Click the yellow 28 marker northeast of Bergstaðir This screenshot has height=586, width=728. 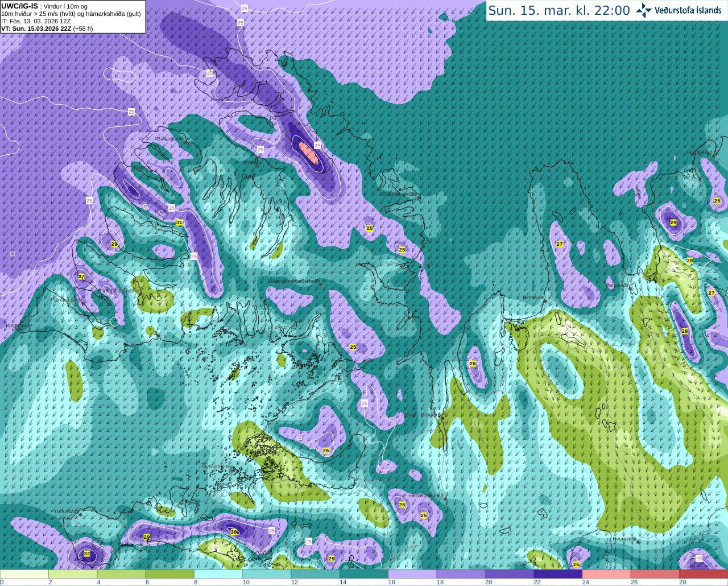pyautogui.click(x=690, y=261)
